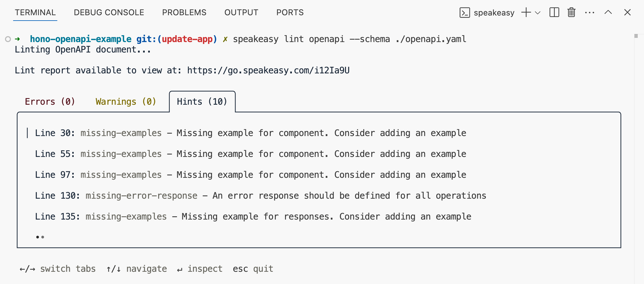
Task: Click the speakeasy terminal shell icon
Action: [465, 13]
